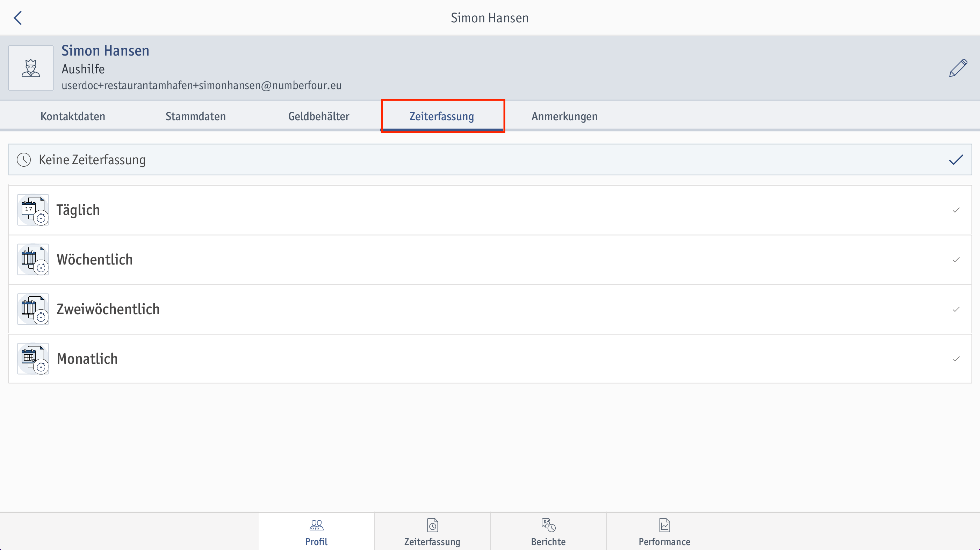
Task: Open the Performance bottom navigation tab
Action: (664, 532)
